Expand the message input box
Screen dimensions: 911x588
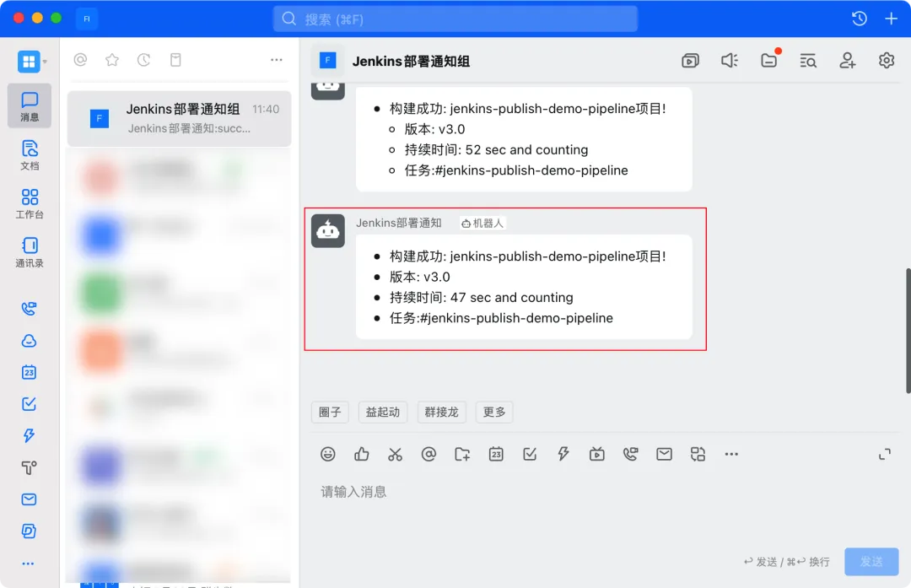tap(884, 455)
